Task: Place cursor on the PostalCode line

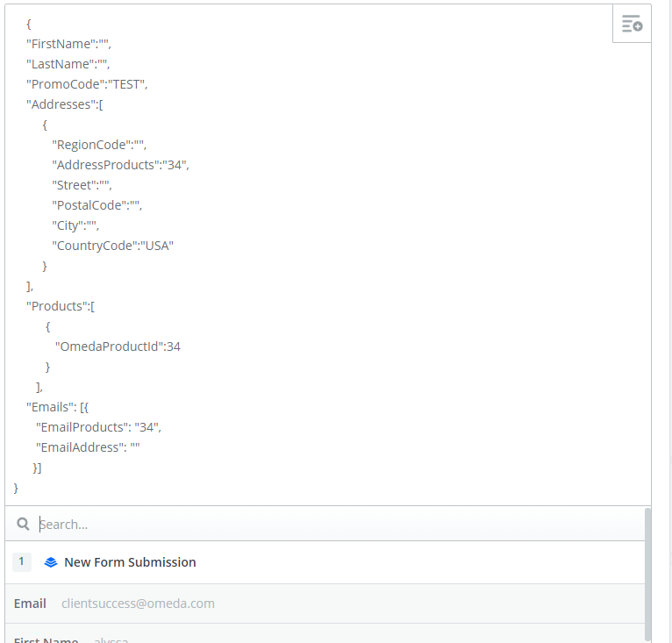Action: click(x=97, y=205)
